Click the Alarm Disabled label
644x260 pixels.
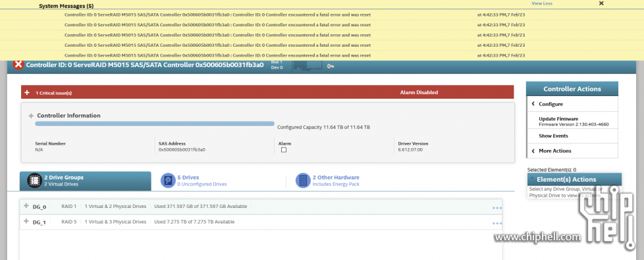click(x=419, y=92)
